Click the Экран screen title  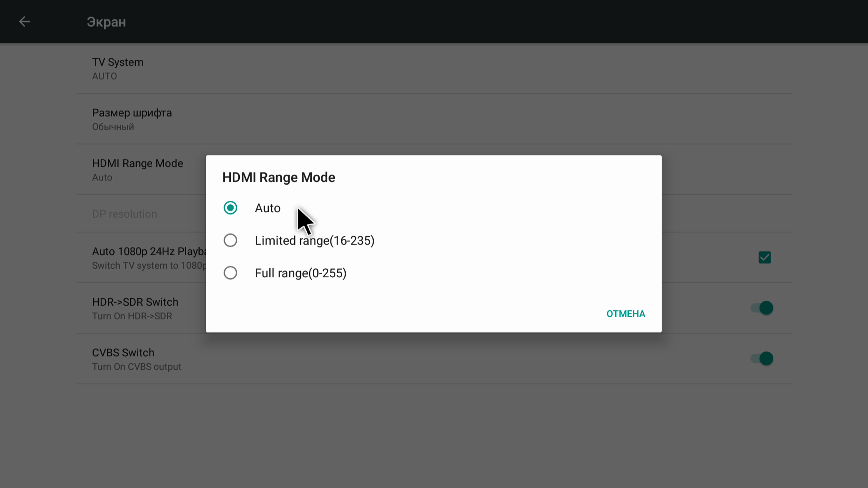tap(106, 22)
